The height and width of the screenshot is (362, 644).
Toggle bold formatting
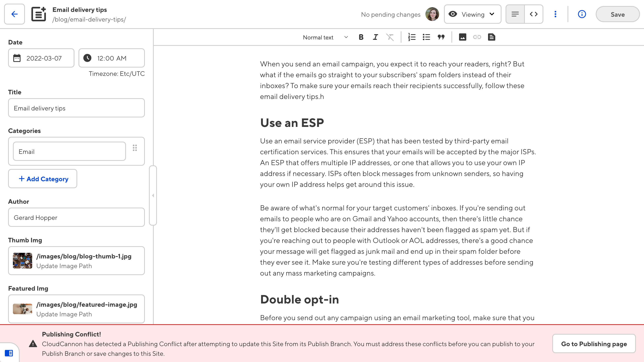[x=361, y=37]
